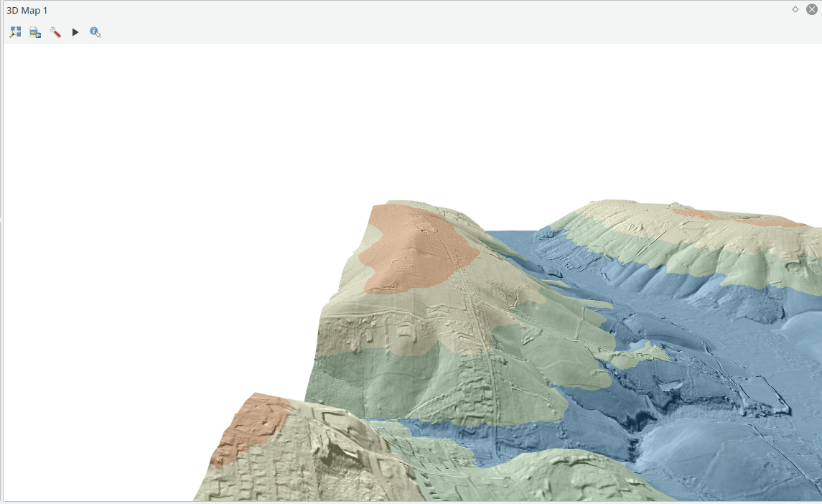Save the 3D scene as image
The width and height of the screenshot is (822, 504).
(x=35, y=32)
